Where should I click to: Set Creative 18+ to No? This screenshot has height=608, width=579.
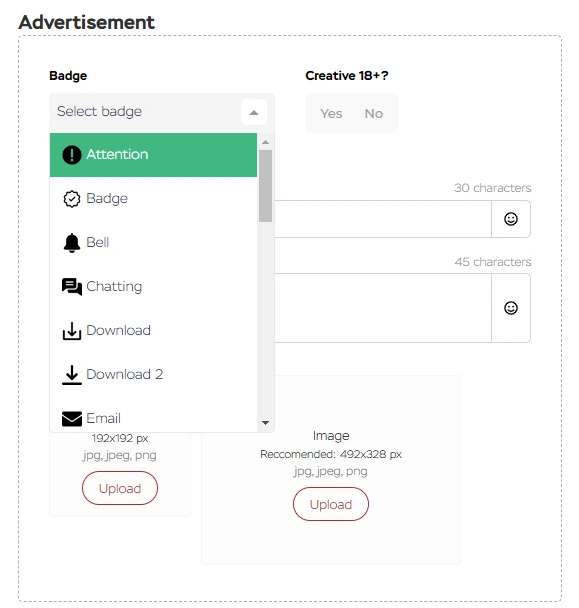point(373,114)
